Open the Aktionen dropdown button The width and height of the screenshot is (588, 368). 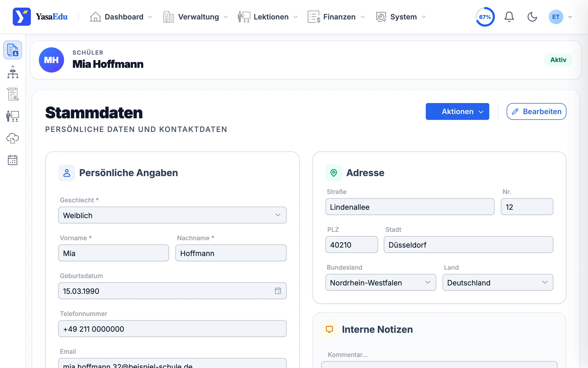(x=457, y=111)
